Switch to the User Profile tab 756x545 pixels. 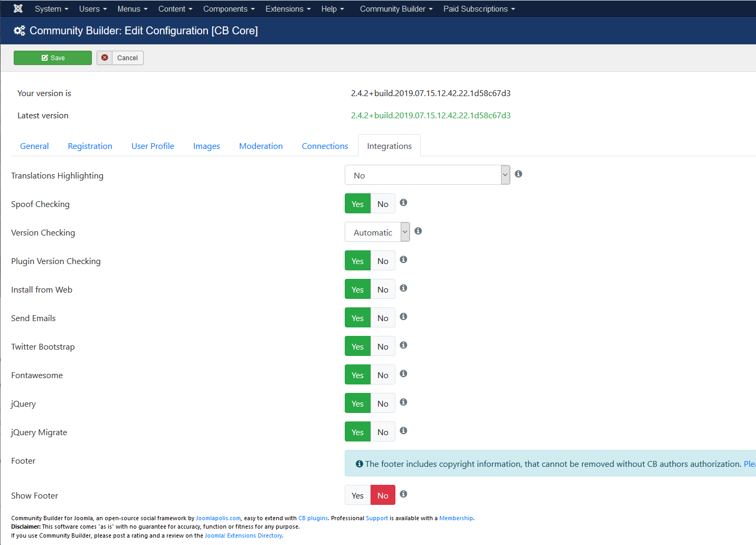click(153, 146)
